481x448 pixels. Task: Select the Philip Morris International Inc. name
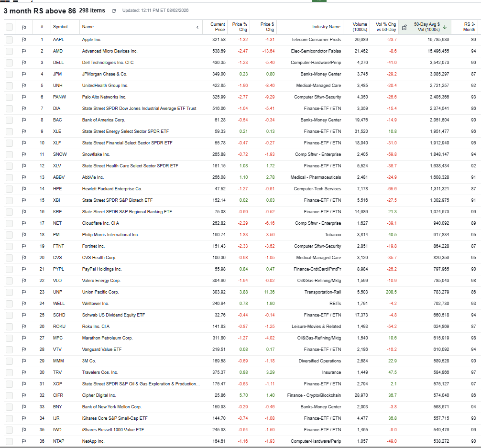pos(110,235)
